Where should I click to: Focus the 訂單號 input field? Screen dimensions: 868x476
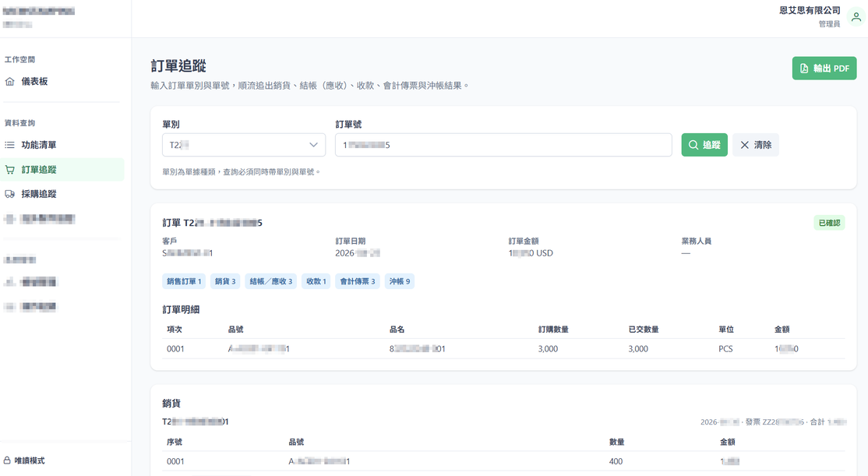(x=503, y=145)
